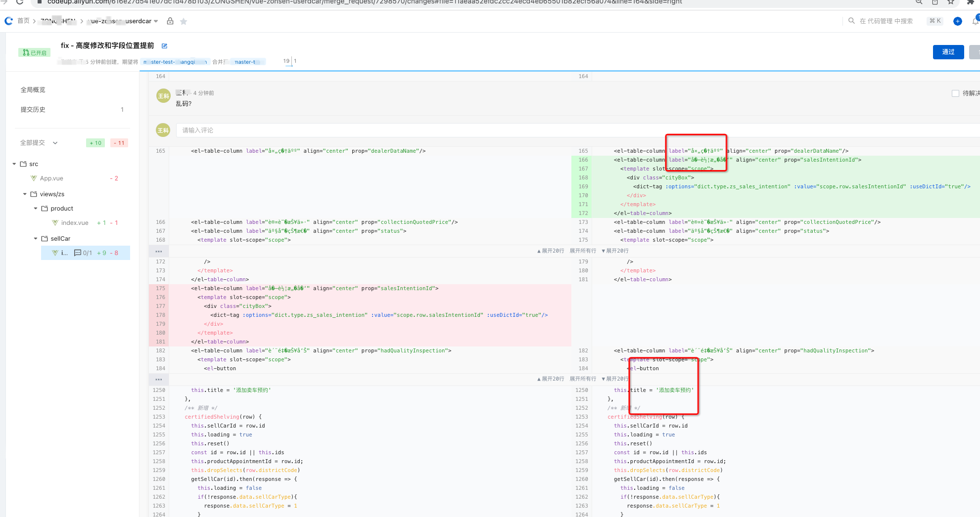Expand 20 lines up above line 1250
980x517 pixels.
pos(551,379)
